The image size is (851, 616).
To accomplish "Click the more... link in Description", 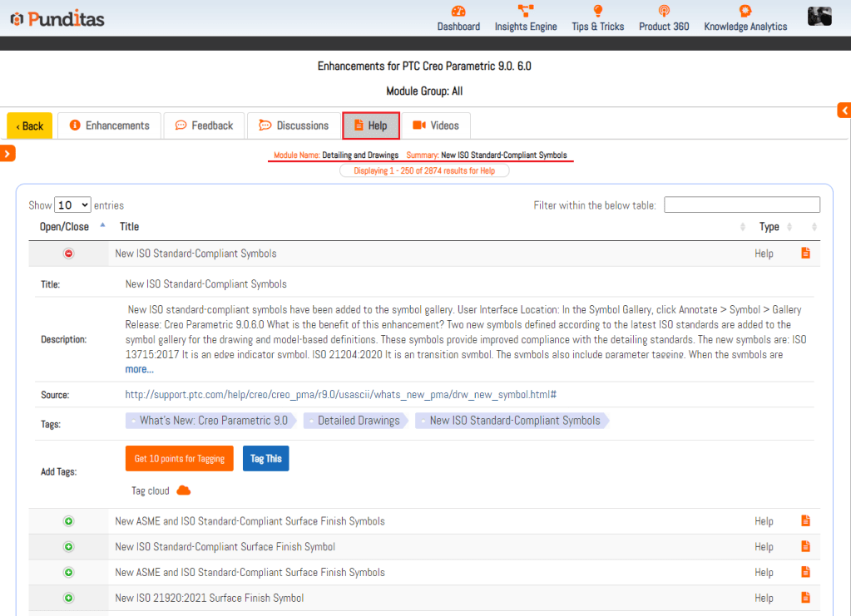I will (139, 369).
